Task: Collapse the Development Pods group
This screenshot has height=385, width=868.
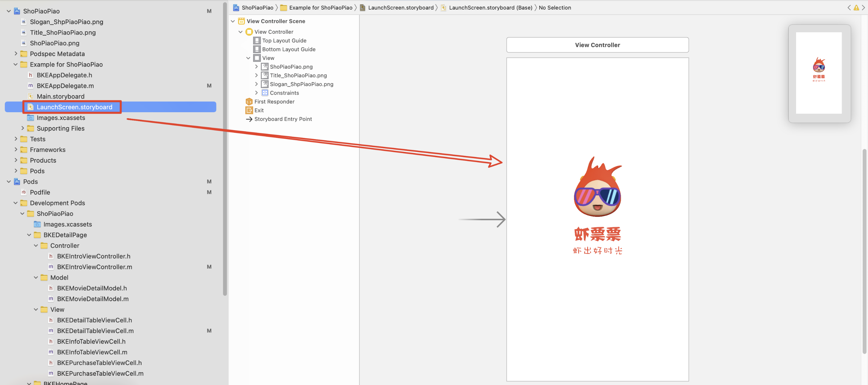Action: point(16,203)
